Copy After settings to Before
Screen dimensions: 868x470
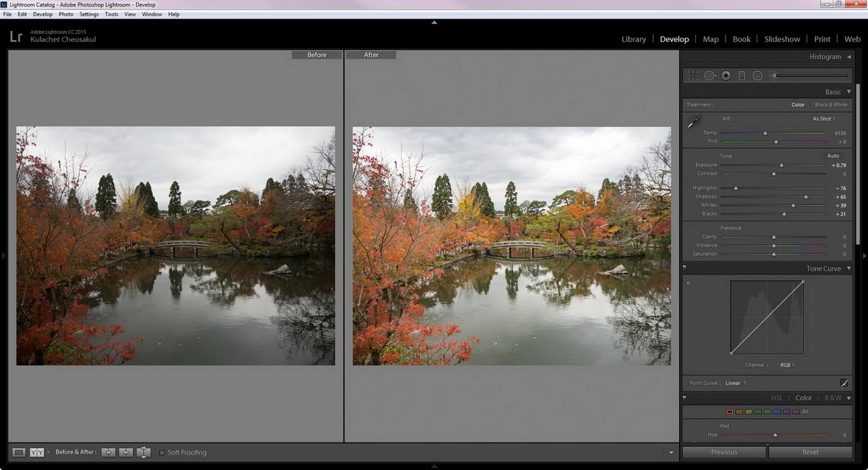pyautogui.click(x=125, y=452)
